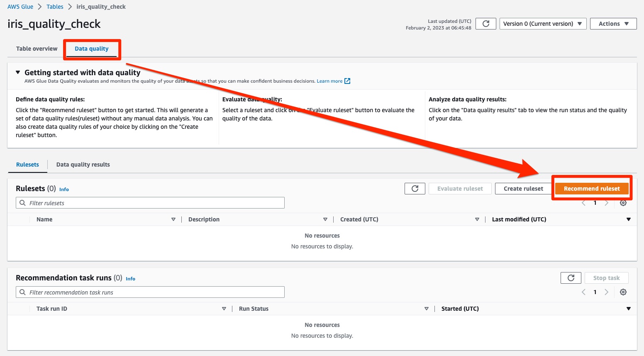
Task: Refresh the Recommendation task runs list
Action: point(571,277)
